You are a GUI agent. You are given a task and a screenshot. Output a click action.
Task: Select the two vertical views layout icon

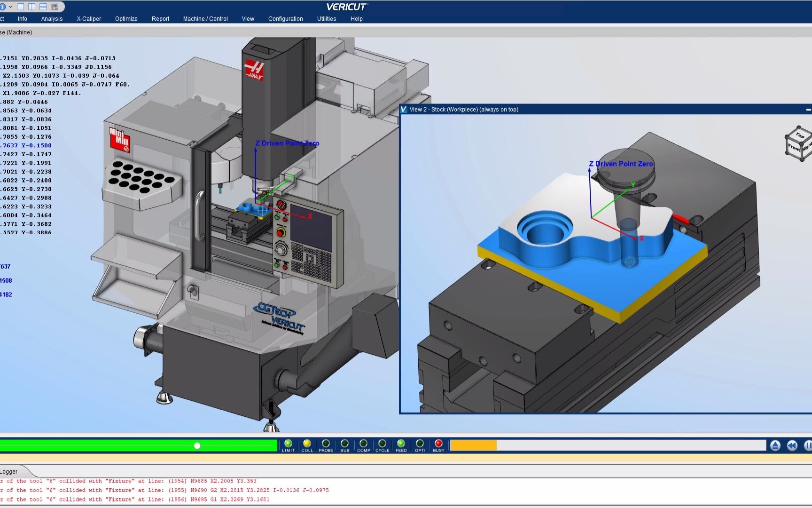pyautogui.click(x=32, y=7)
